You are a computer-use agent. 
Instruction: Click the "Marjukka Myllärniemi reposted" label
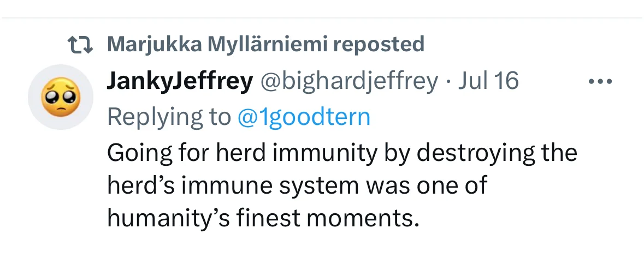pos(265,44)
